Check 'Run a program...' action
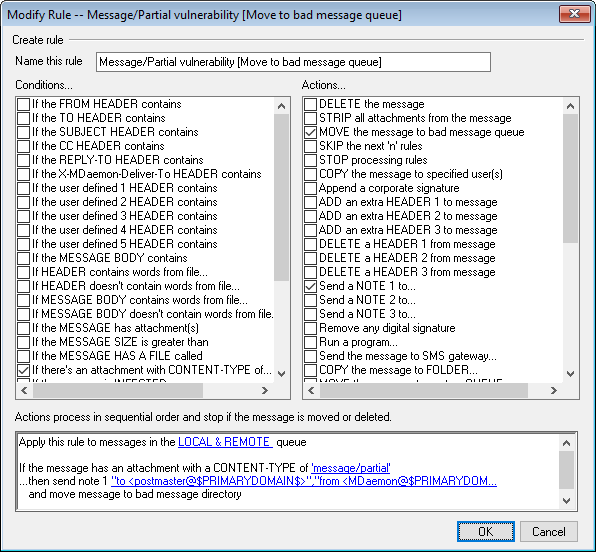This screenshot has width=596, height=552. click(311, 342)
